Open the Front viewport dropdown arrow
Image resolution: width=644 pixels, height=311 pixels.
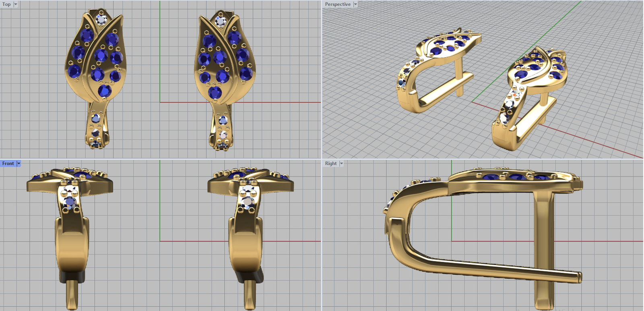click(19, 164)
